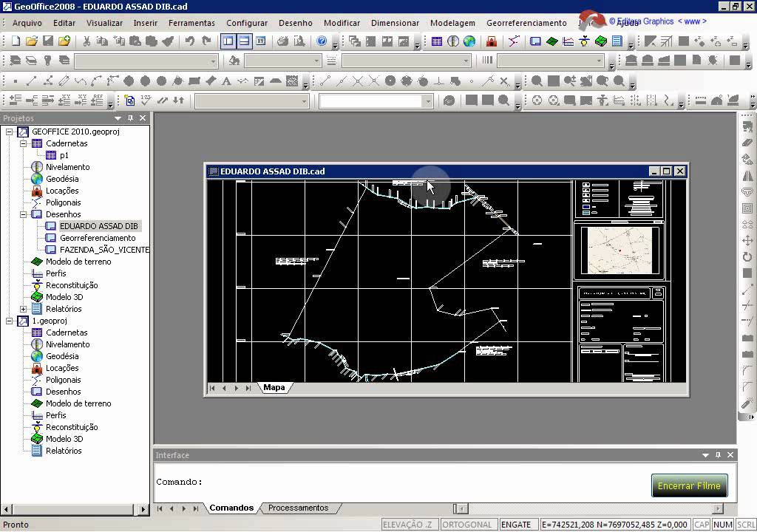Screen dimensions: 757x532
Task: Click the Relatórios report sheet toolbar icon
Action: [617, 41]
